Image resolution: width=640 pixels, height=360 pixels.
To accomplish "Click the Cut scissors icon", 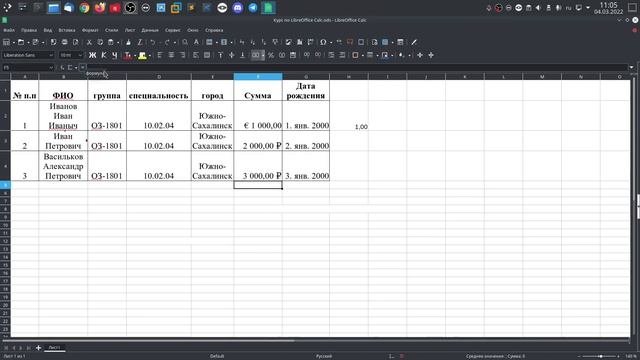I will (89, 42).
